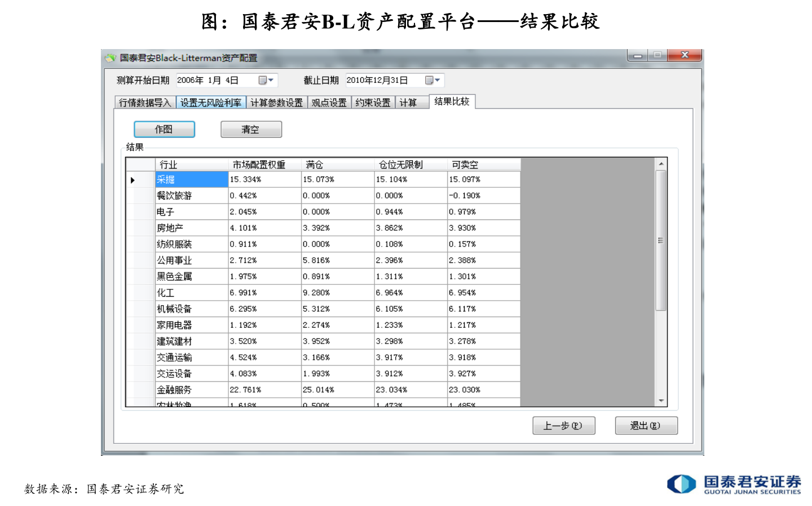
Task: Select the 纺织服装 industry cell
Action: [191, 244]
